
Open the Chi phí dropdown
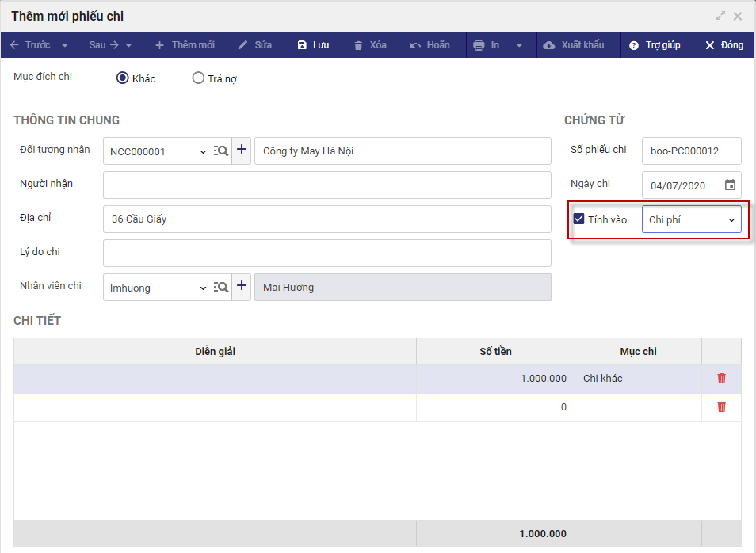(x=691, y=219)
